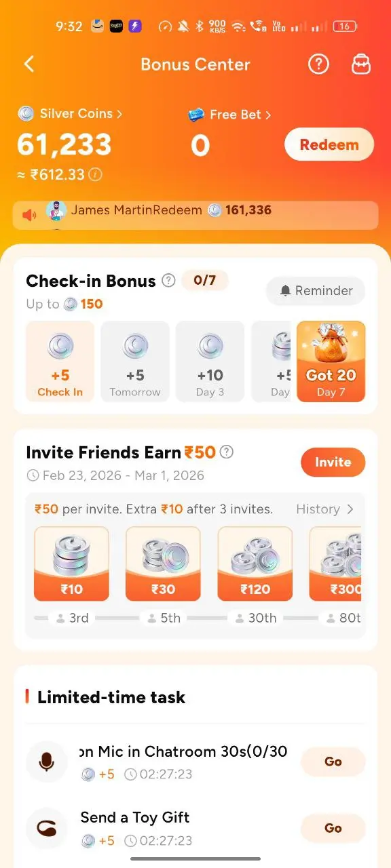Tap the speaker announcement icon
Image resolution: width=391 pixels, height=868 pixels.
pos(29,215)
